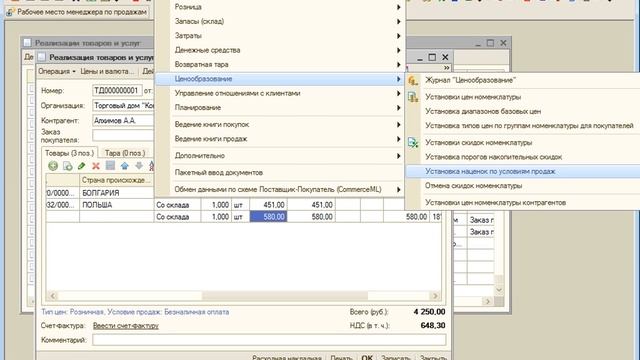Click the blue up arrow move row icon

pos(125,166)
